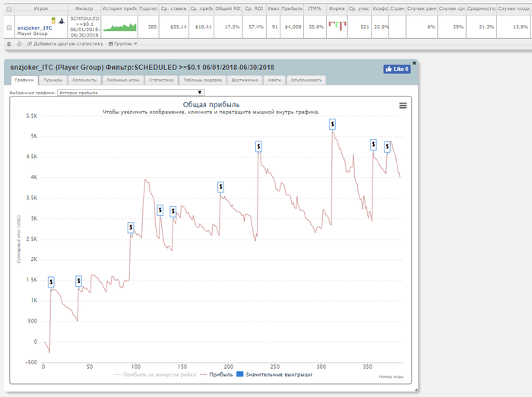
Task: Go to the Достижения tab
Action: pos(245,80)
